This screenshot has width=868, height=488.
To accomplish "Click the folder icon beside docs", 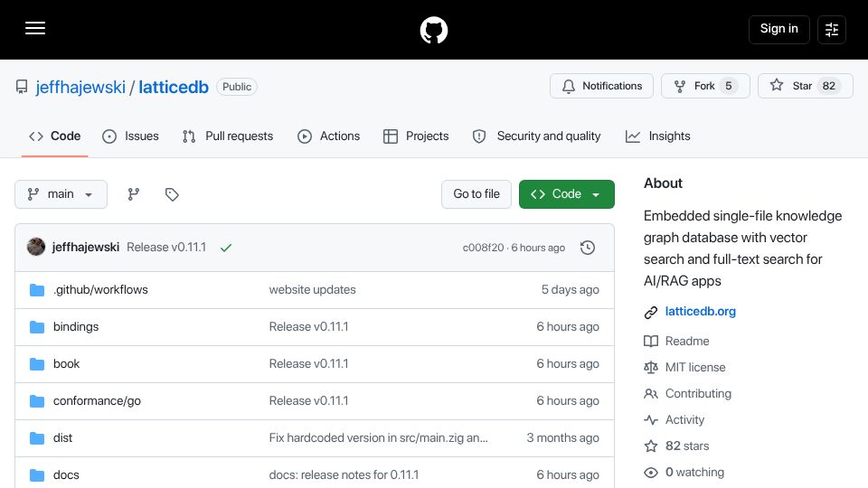I will click(x=37, y=475).
